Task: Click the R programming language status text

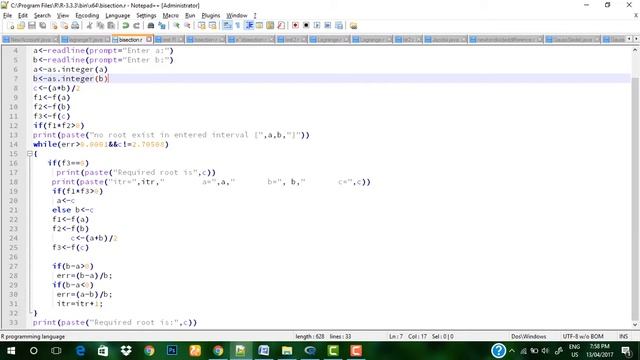Action: coord(33,337)
